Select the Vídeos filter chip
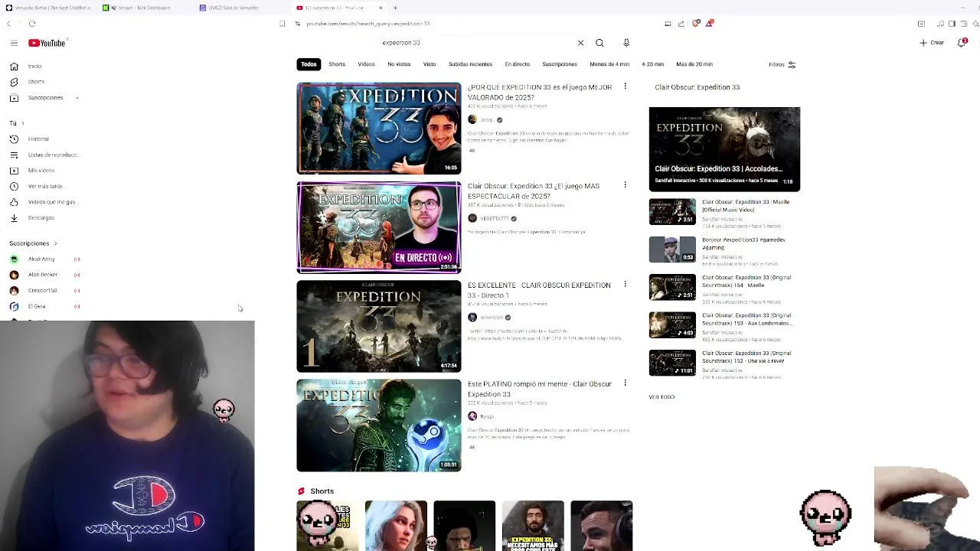This screenshot has width=980, height=551. 366,64
